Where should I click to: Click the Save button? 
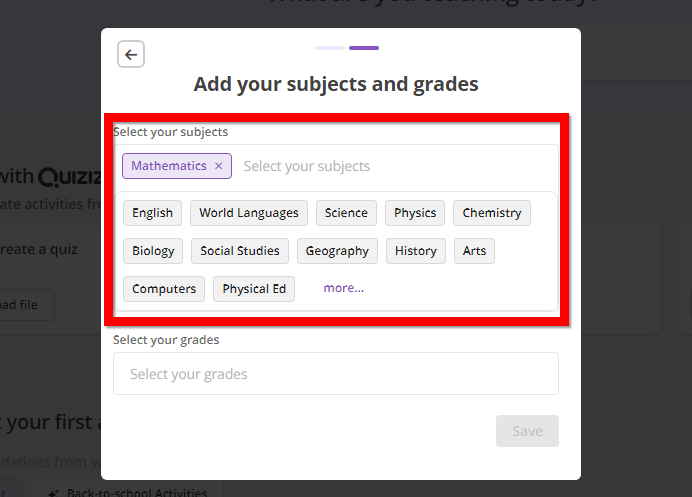coord(527,431)
